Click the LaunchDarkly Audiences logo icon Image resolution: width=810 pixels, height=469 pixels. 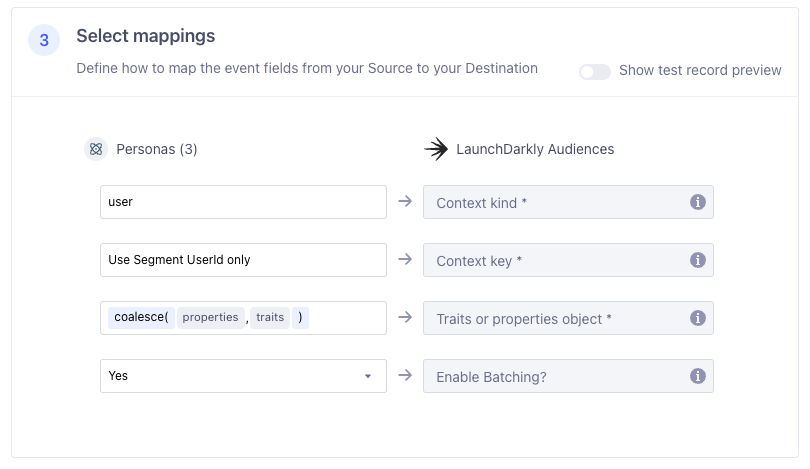[x=435, y=149]
